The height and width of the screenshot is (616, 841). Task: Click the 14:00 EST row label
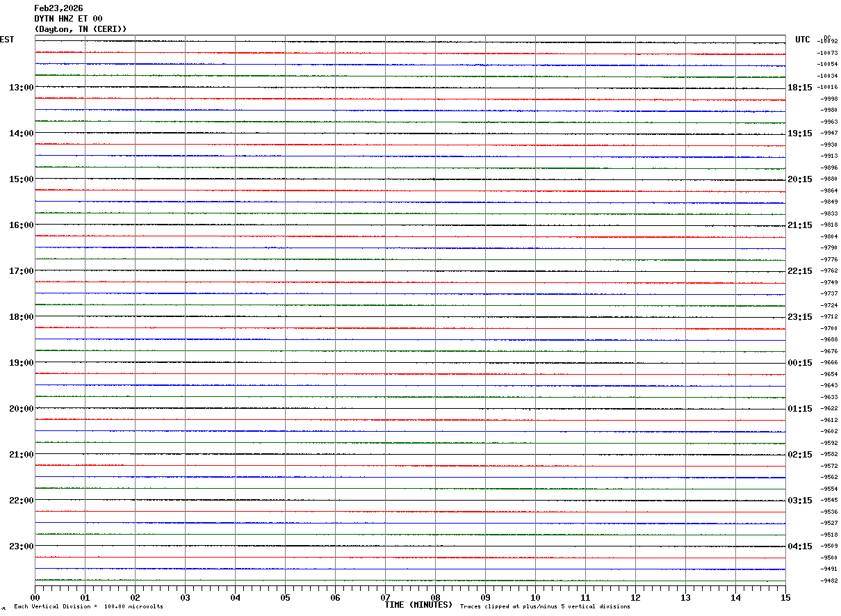tap(22, 133)
